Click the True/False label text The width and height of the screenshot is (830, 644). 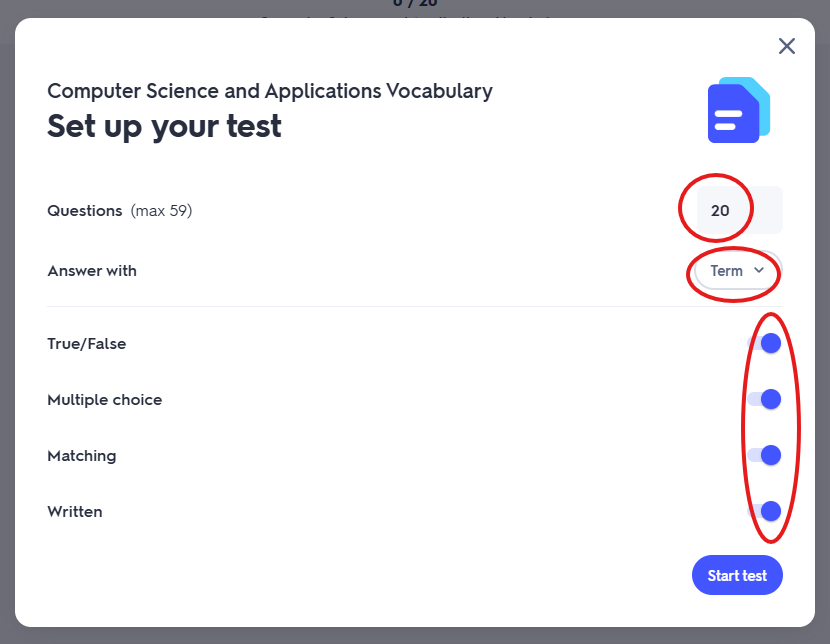(x=87, y=344)
